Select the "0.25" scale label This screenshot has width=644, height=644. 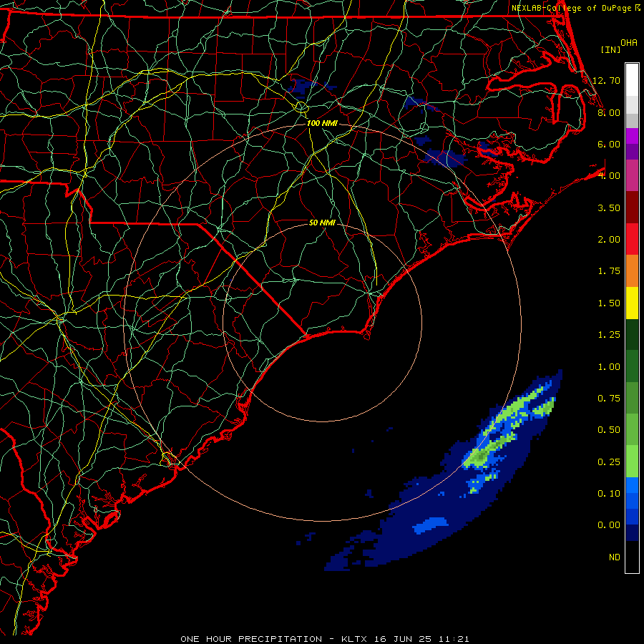tap(609, 462)
